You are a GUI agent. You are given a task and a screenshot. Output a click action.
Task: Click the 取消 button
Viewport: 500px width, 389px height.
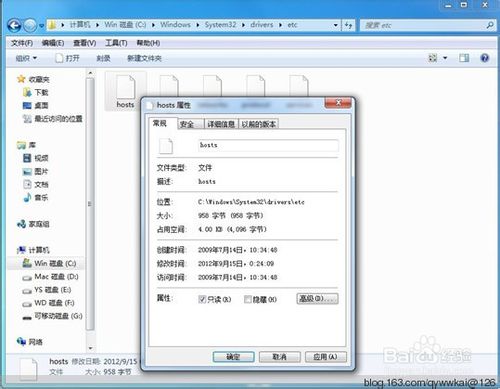(x=280, y=357)
